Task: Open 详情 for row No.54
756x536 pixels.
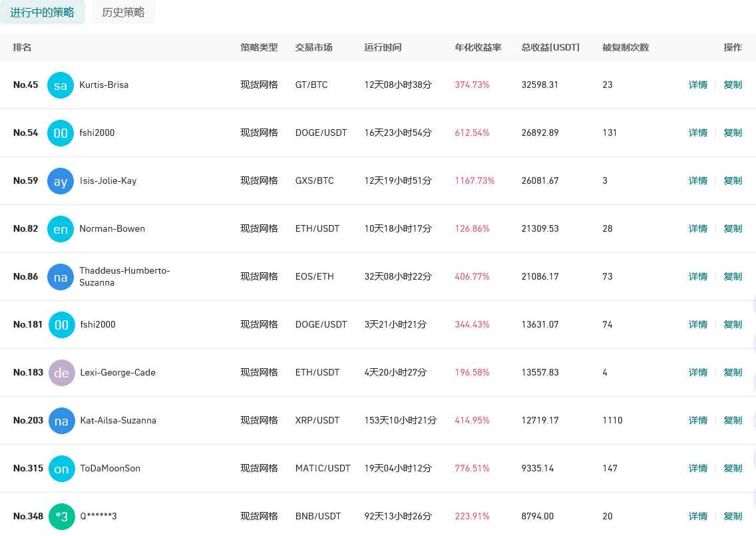Action: tap(697, 133)
